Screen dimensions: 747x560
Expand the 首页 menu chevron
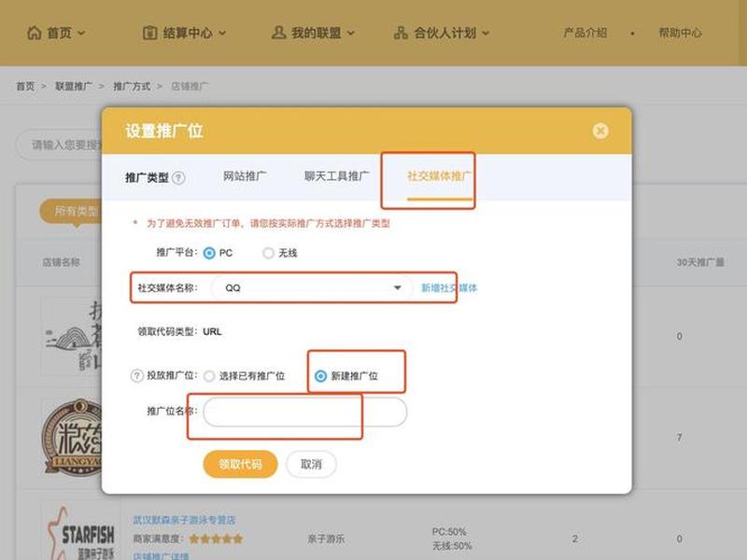[x=81, y=33]
